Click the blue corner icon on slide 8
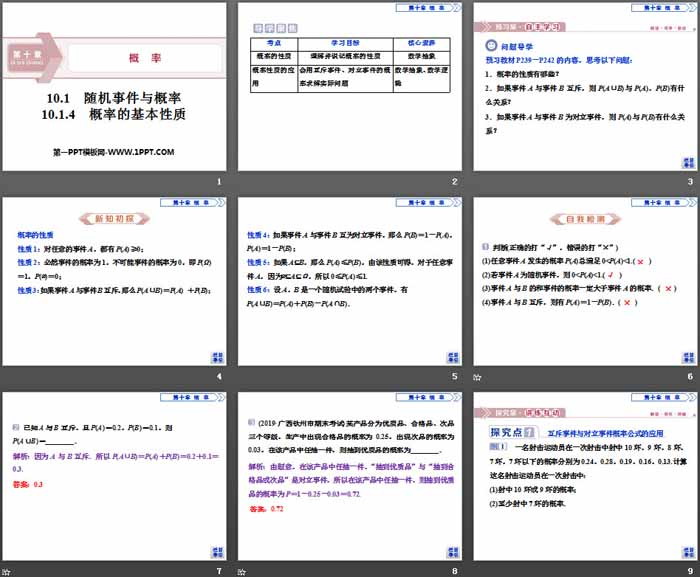 [x=453, y=552]
